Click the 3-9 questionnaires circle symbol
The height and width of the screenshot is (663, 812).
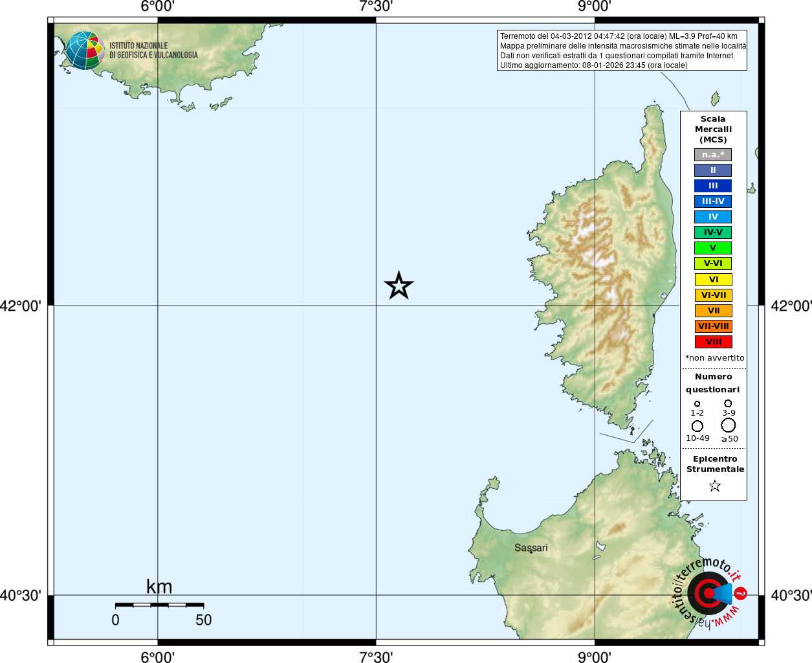point(728,403)
